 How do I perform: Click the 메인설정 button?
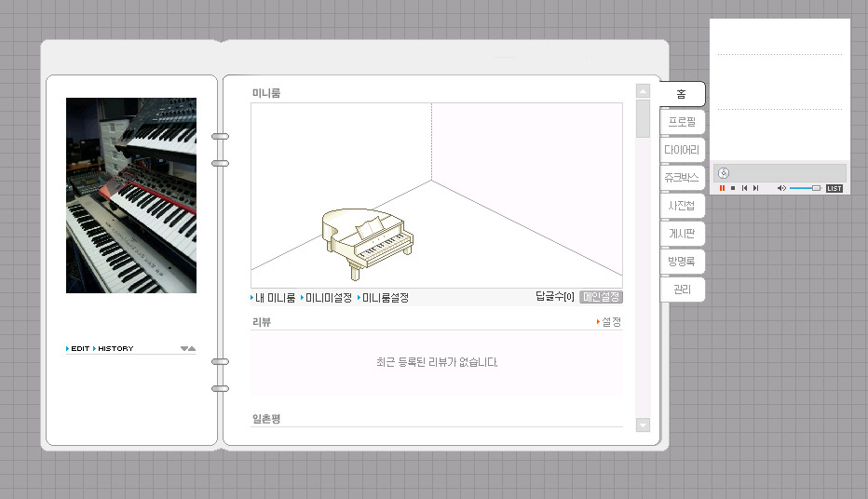[x=602, y=297]
